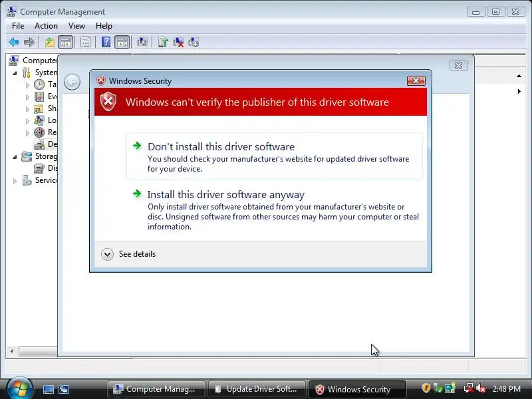Click the Device Manager tree icon
The height and width of the screenshot is (399, 532).
tap(39, 144)
